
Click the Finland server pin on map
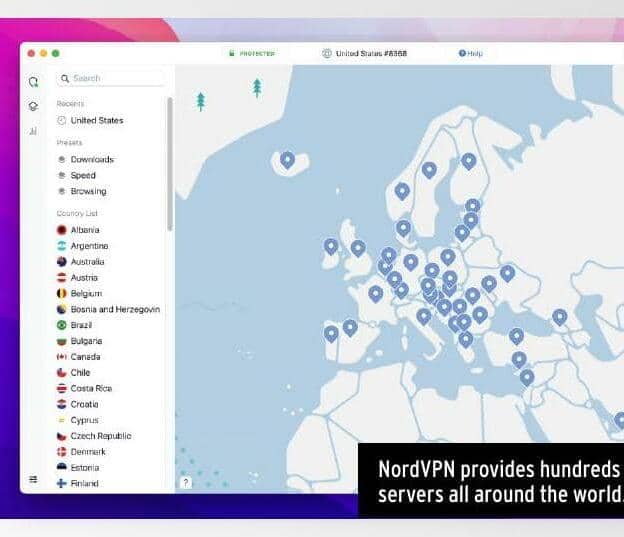tap(469, 161)
